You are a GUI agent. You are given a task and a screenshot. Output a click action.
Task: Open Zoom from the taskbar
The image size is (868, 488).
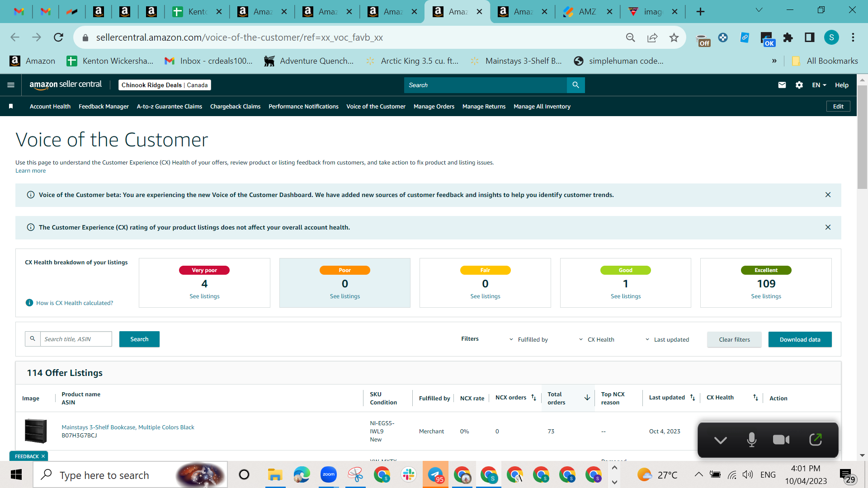click(329, 474)
